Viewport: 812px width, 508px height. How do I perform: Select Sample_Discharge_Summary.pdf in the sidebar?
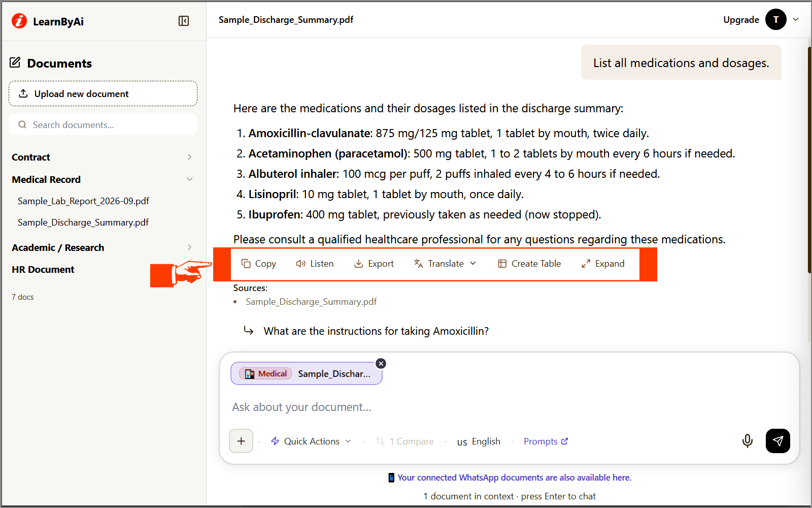point(83,223)
